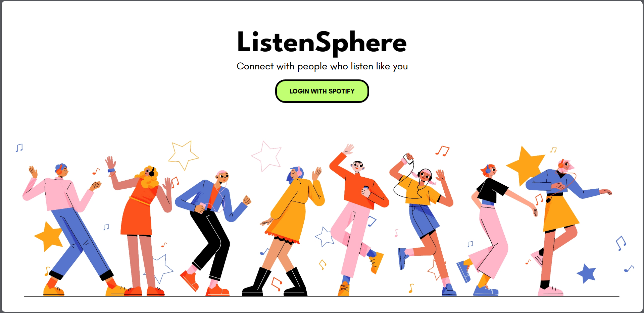Image resolution: width=644 pixels, height=313 pixels.
Task: Click the yellow outlined star near the top
Action: click(x=183, y=155)
